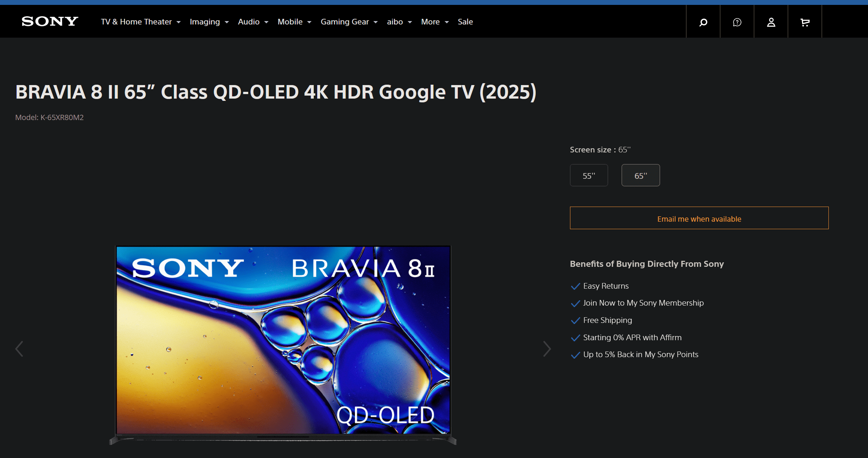Select the 55'' screen size option
868x458 pixels.
click(x=589, y=175)
